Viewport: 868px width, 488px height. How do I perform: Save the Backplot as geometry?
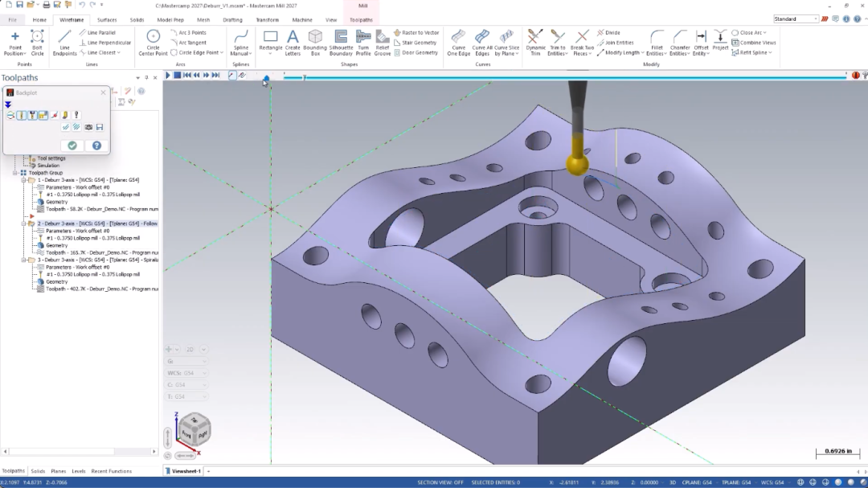pyautogui.click(x=100, y=127)
